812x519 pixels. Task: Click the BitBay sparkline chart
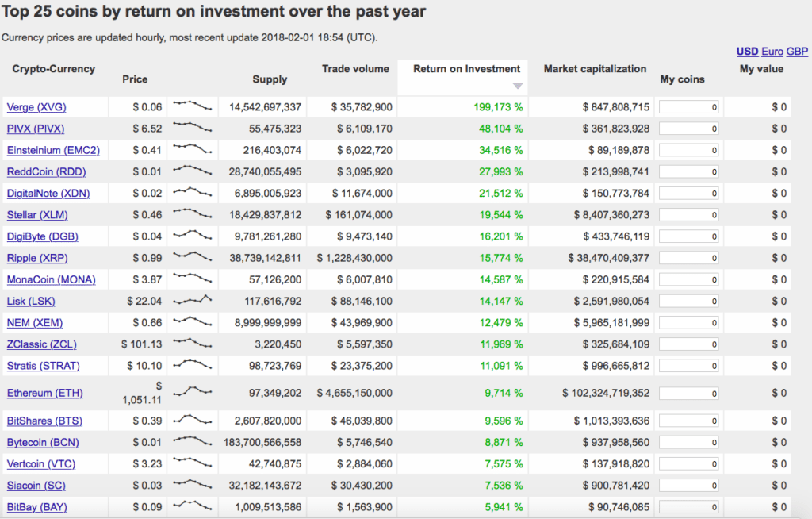191,506
